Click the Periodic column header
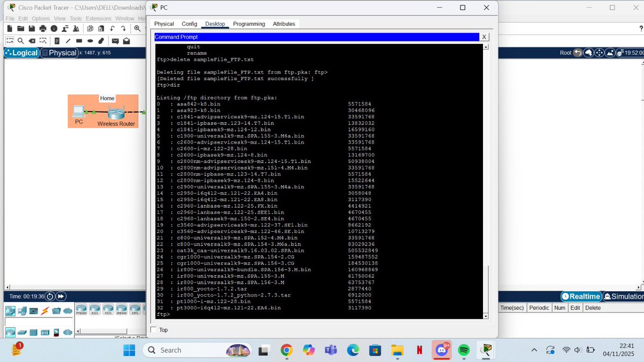644x362 pixels. click(539, 308)
